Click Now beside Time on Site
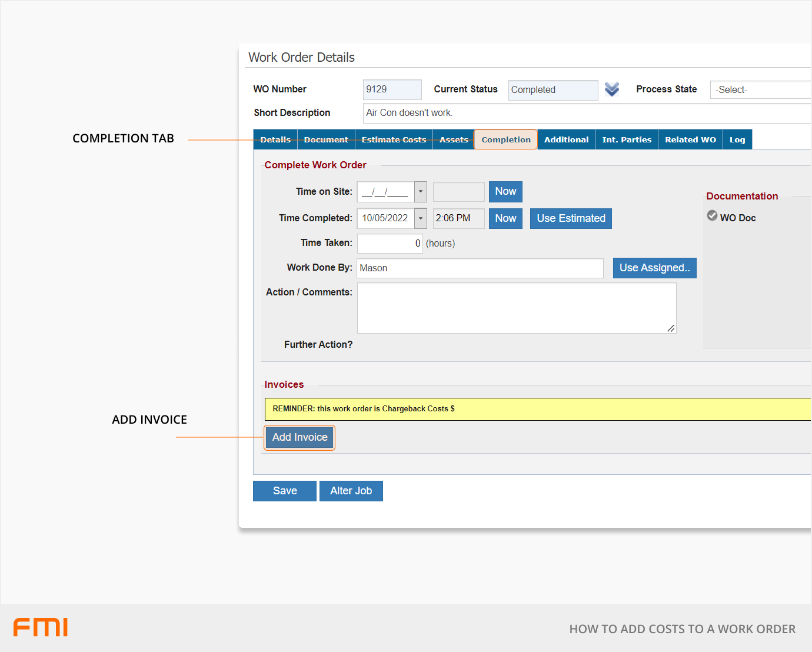This screenshot has width=812, height=652. point(505,192)
